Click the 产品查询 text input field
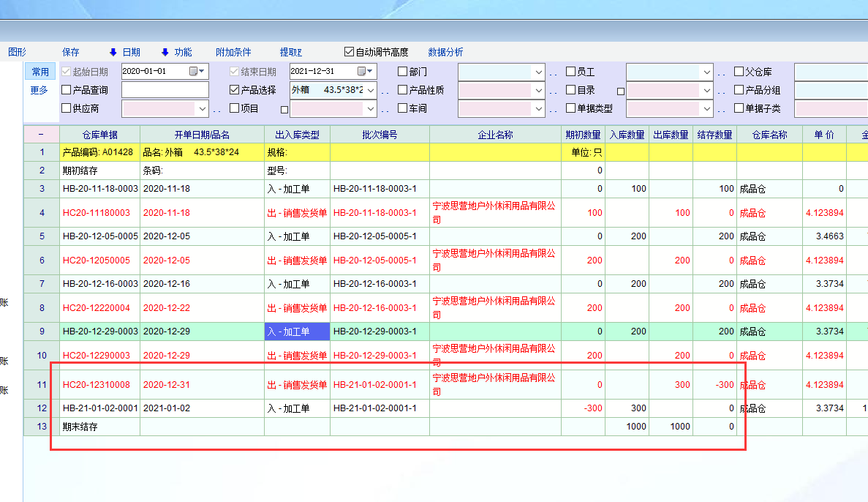Screen dimensions: 868x502 165,90
